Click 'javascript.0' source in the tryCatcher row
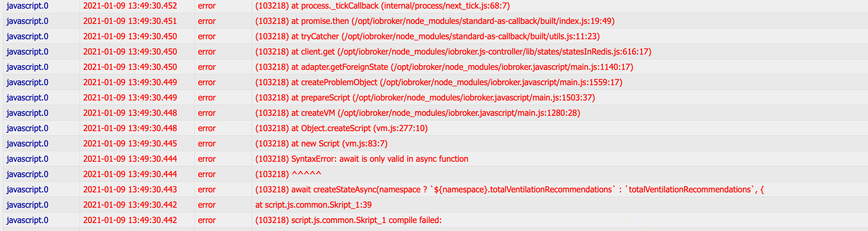The width and height of the screenshot is (868, 231). click(x=27, y=36)
